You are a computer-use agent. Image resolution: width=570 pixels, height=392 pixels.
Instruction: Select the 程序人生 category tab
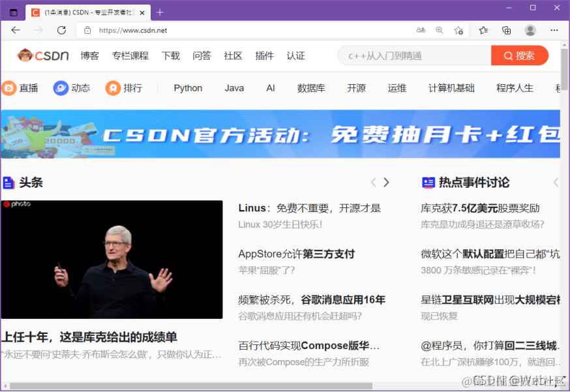515,88
